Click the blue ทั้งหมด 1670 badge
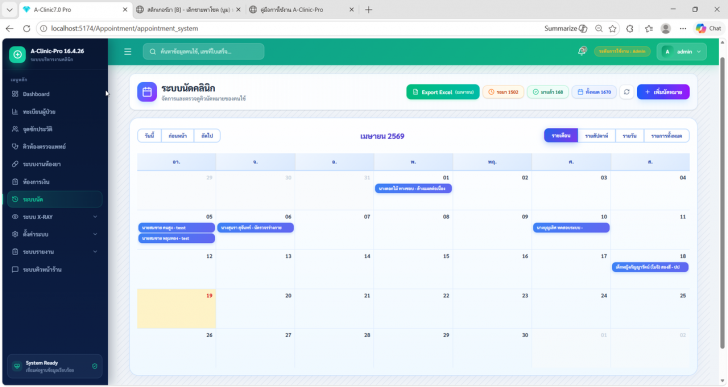The width and height of the screenshot is (728, 387). [x=594, y=92]
